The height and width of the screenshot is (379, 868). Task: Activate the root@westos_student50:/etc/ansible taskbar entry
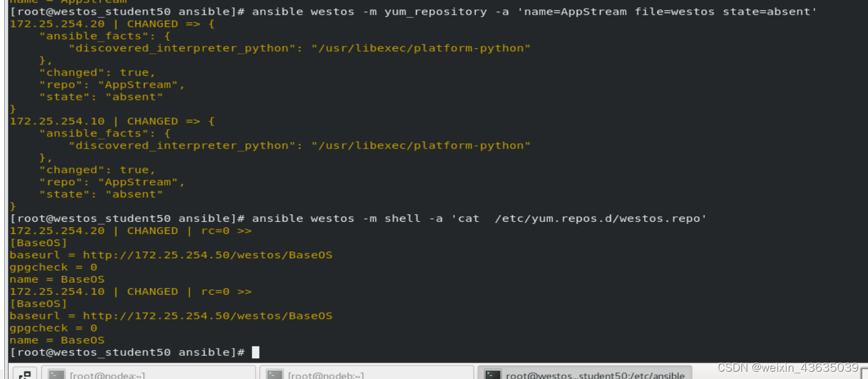(x=585, y=374)
